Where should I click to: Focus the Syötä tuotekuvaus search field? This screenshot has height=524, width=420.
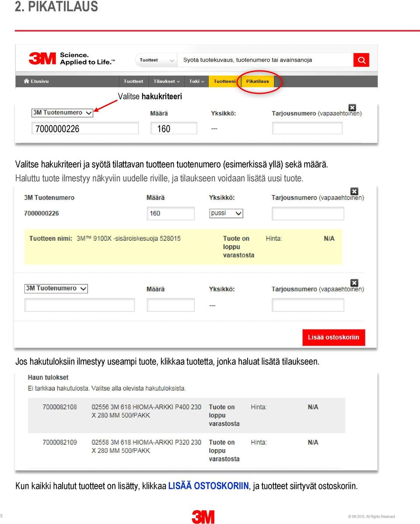[265, 60]
